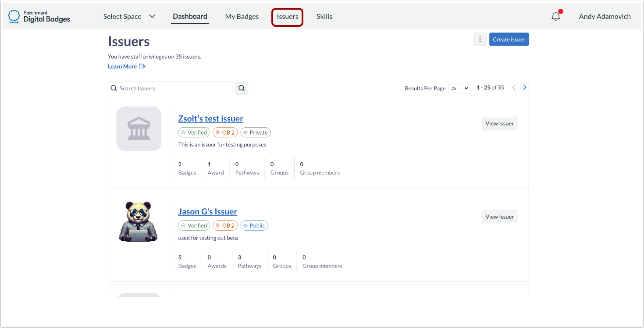Click the Parchment Digital Badges logo

pyautogui.click(x=39, y=16)
